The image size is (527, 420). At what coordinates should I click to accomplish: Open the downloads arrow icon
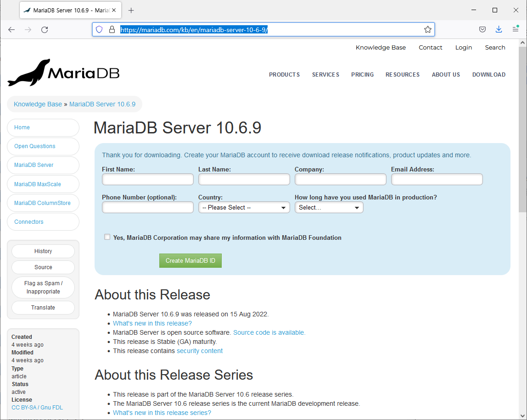[499, 29]
